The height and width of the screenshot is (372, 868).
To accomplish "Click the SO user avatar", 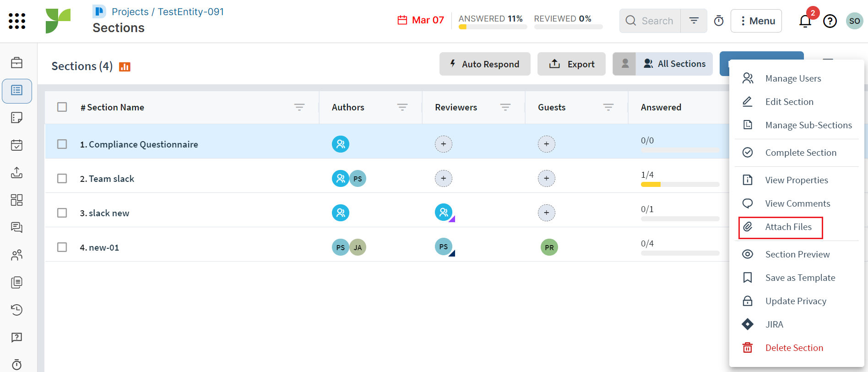I will click(854, 21).
